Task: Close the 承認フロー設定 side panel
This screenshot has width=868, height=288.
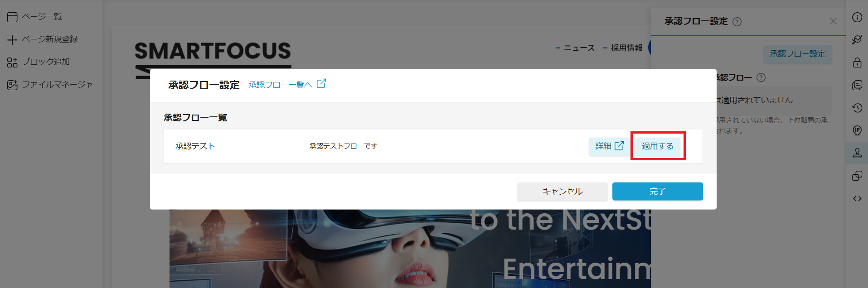Action: 833,21
